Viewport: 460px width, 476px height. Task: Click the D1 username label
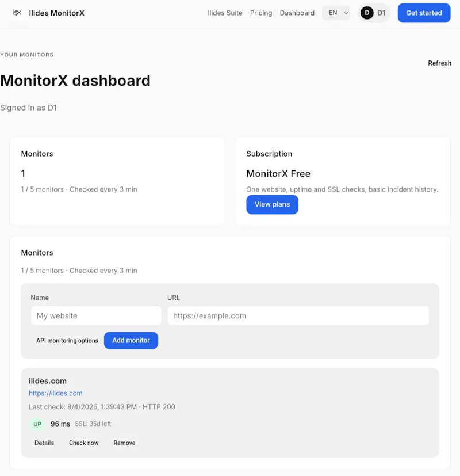click(x=381, y=13)
